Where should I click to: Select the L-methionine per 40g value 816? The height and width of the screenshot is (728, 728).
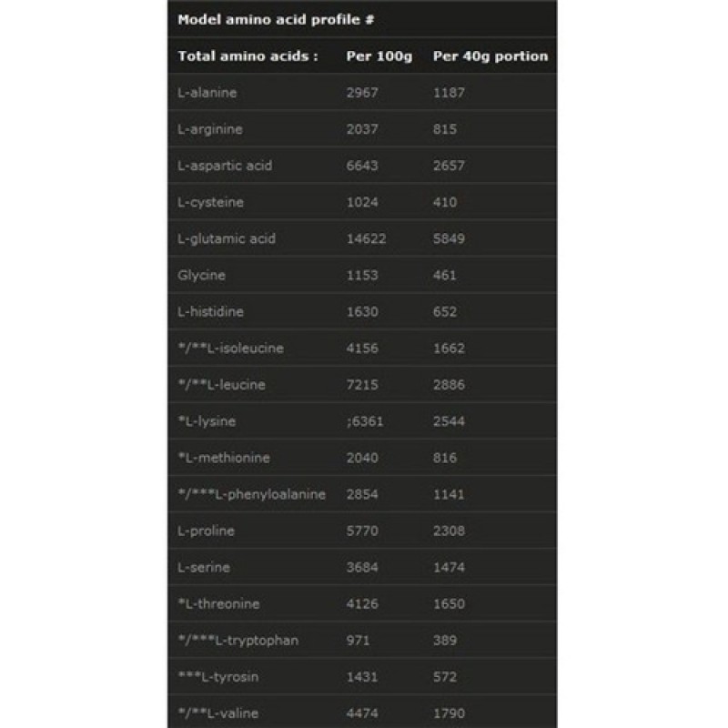point(445,458)
